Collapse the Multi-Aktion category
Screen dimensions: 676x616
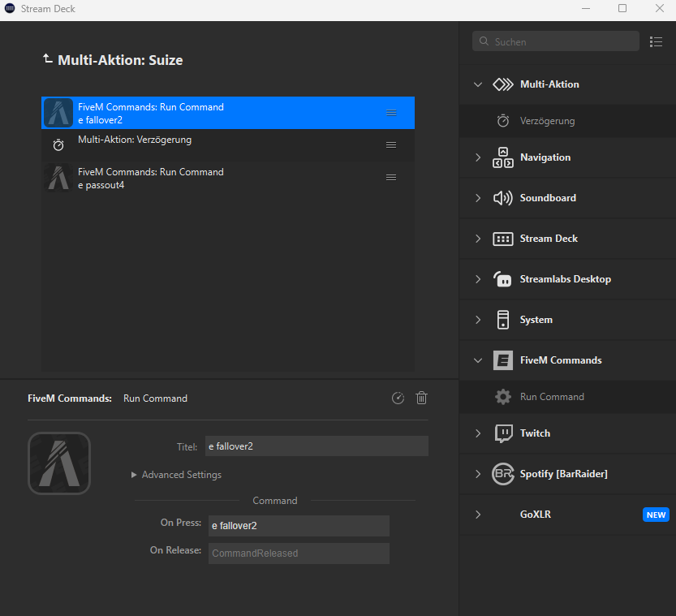coord(478,84)
